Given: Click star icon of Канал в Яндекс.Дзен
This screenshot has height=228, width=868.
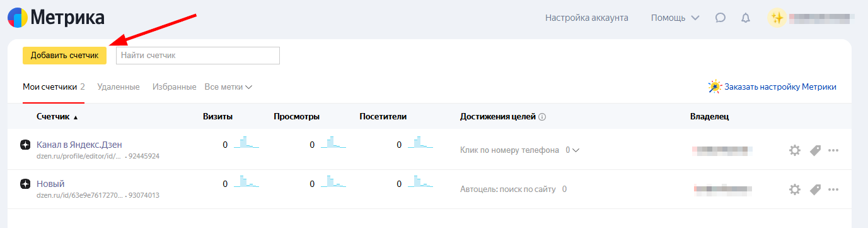Looking at the screenshot, I should 25,145.
